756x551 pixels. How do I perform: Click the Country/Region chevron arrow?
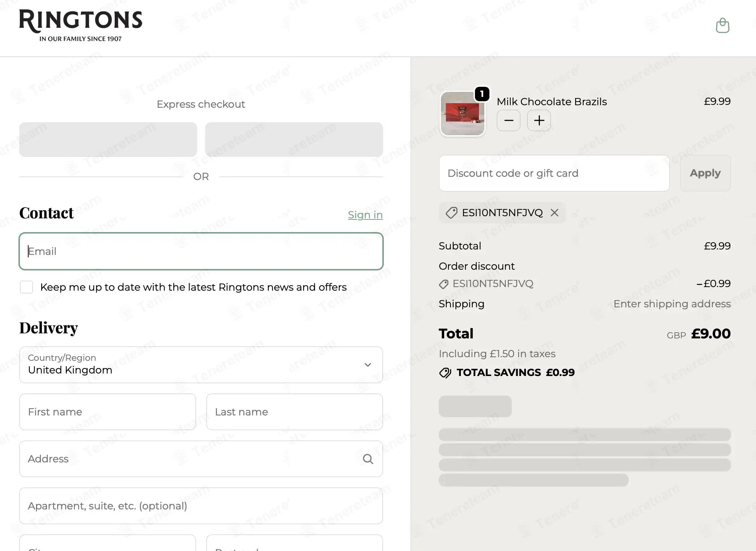tap(368, 365)
